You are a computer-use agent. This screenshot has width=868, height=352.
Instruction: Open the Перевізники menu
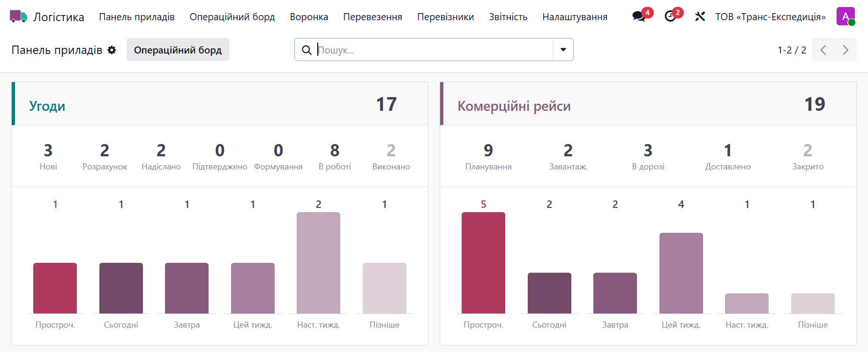(x=446, y=17)
